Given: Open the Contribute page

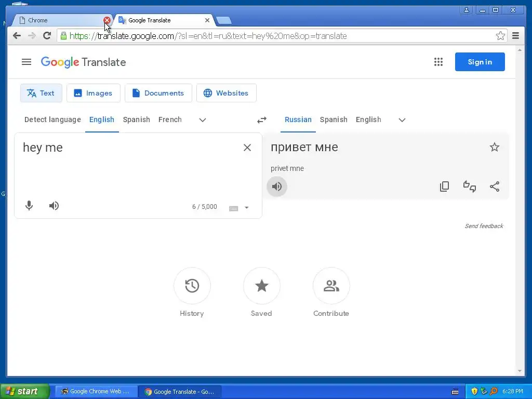Looking at the screenshot, I should pyautogui.click(x=331, y=286).
